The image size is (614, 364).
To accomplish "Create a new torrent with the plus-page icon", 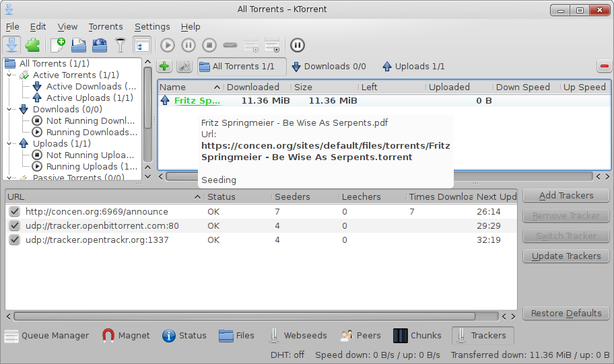I will coord(58,45).
